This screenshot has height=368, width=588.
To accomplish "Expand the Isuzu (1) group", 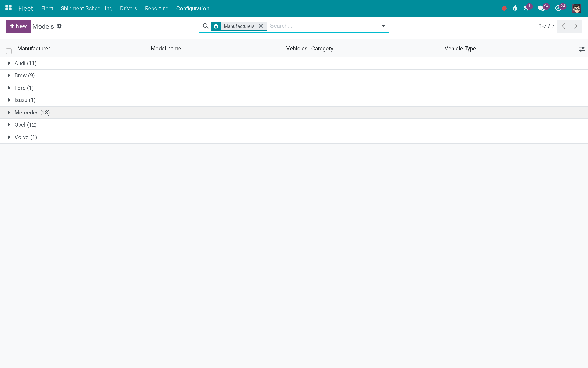I will pos(294,100).
